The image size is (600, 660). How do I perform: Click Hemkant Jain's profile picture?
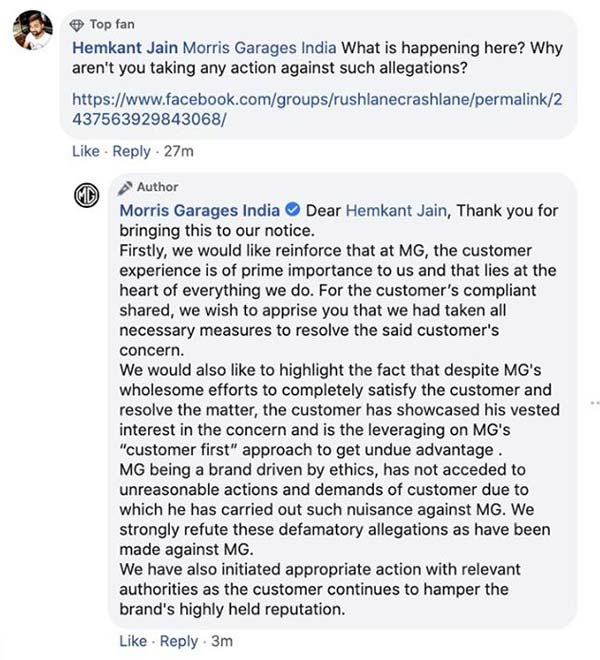click(32, 30)
